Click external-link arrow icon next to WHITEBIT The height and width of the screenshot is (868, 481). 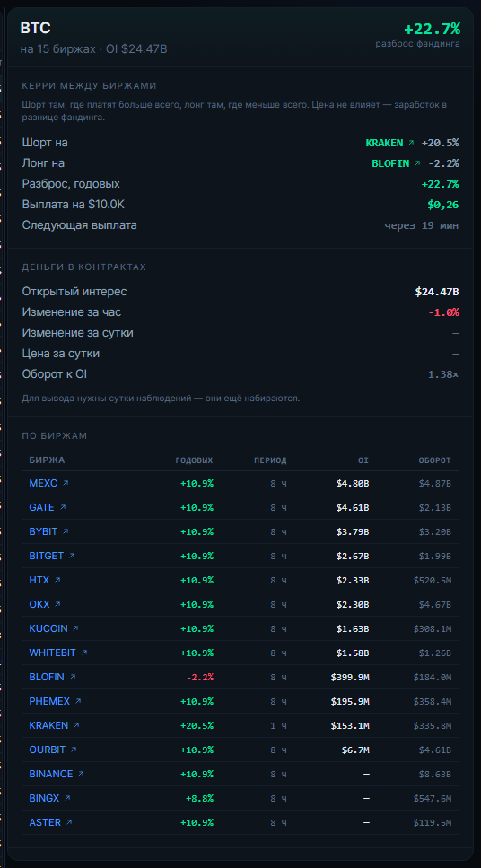click(x=84, y=653)
